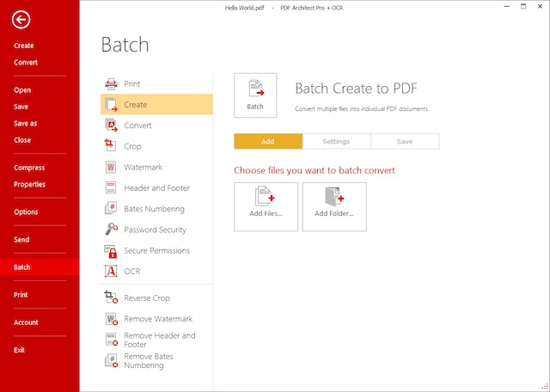
Task: Click the Add Files button
Action: click(x=266, y=206)
